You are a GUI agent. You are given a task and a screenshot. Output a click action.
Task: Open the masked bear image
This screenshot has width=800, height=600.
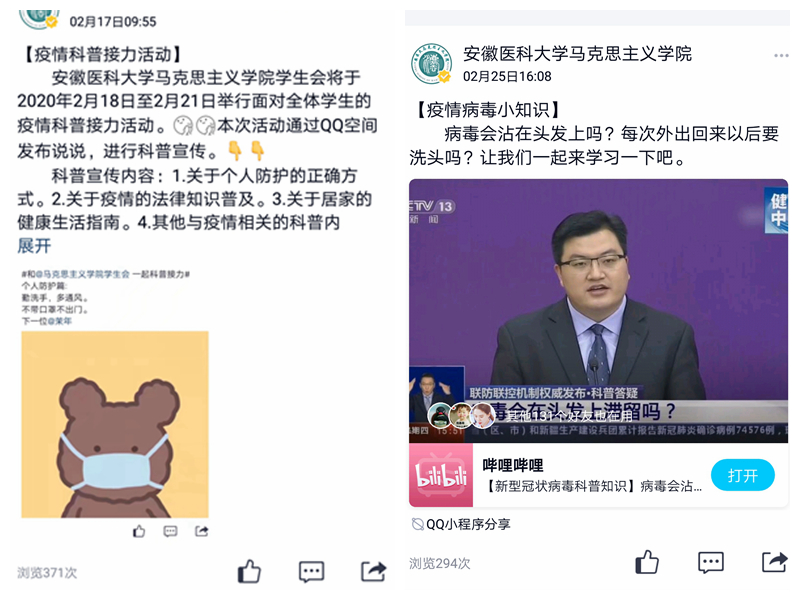115,424
